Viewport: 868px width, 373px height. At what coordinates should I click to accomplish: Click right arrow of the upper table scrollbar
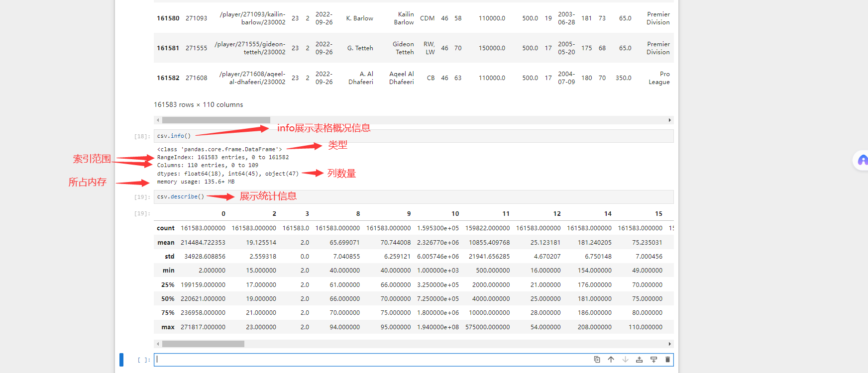pos(670,120)
